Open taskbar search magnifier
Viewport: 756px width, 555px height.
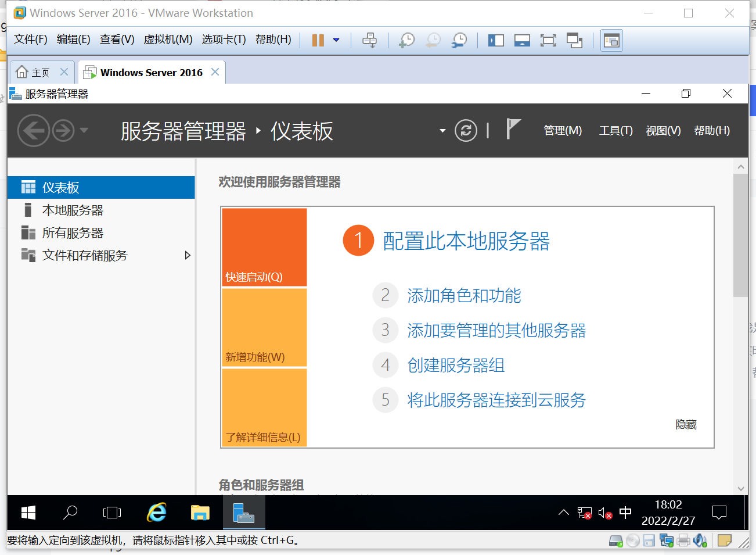point(70,513)
